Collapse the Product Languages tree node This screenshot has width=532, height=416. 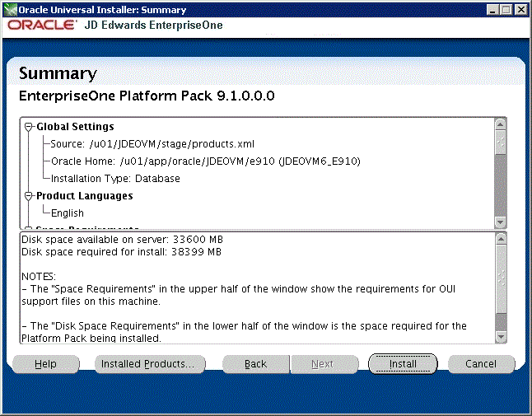(29, 196)
